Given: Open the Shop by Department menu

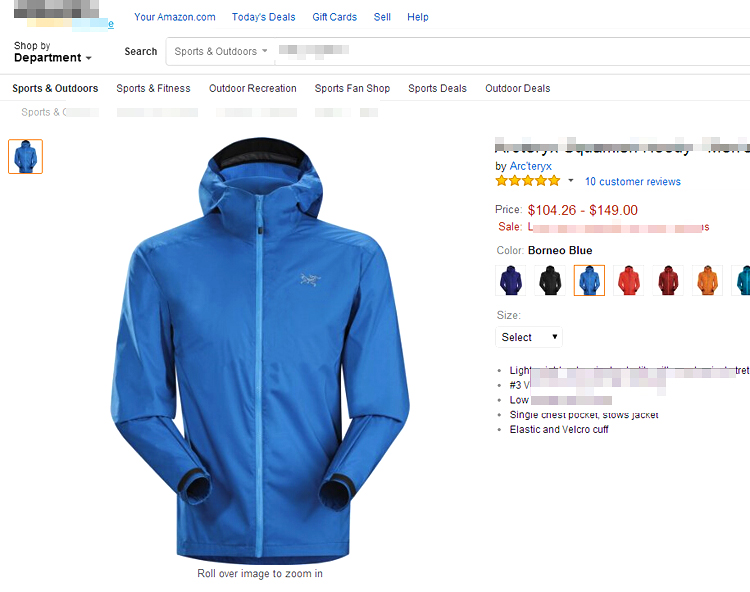Looking at the screenshot, I should click(52, 52).
